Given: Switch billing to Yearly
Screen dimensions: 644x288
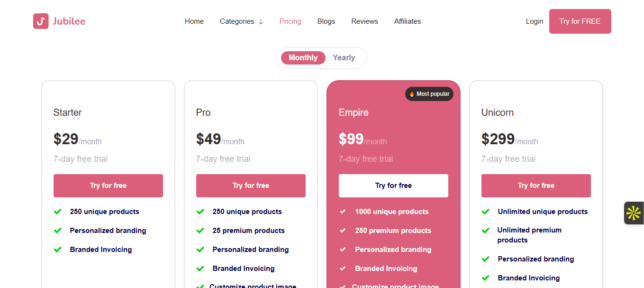Looking at the screenshot, I should coord(344,58).
